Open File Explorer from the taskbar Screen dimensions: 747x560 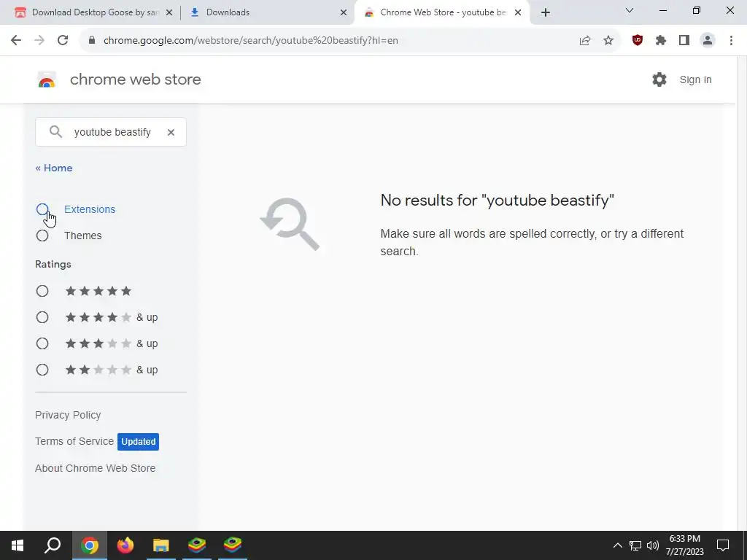click(x=161, y=545)
